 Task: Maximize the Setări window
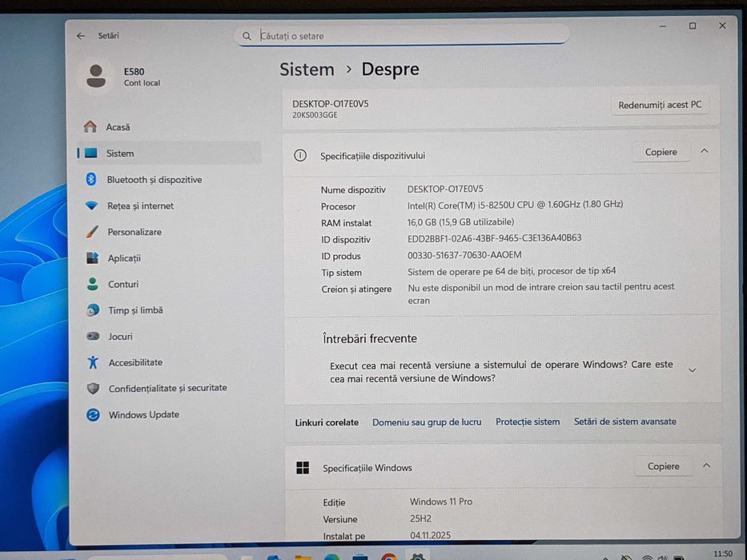[x=693, y=26]
